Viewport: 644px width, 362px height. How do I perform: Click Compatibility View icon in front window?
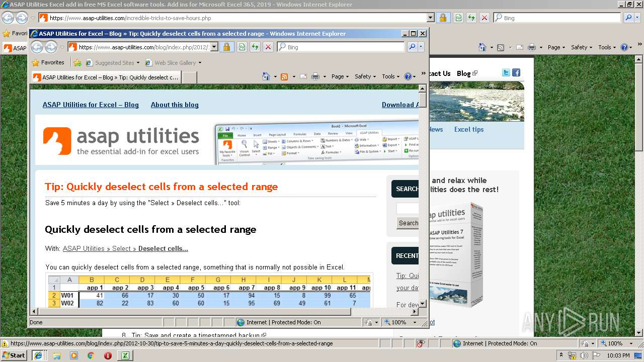point(242,47)
